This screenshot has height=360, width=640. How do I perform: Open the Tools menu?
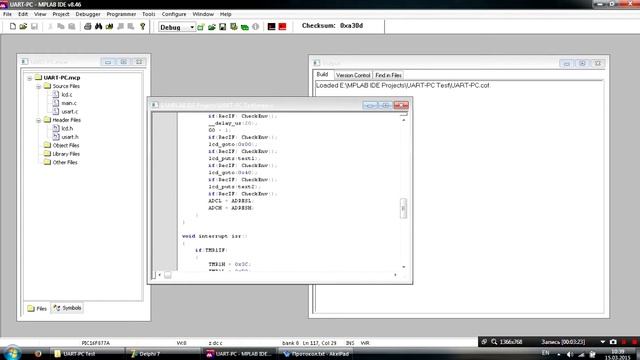pyautogui.click(x=149, y=14)
